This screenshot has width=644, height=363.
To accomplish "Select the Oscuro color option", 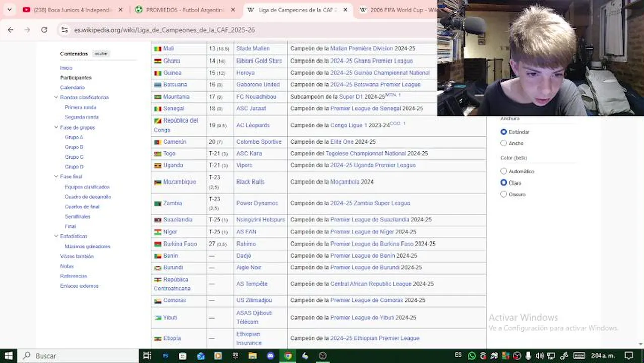I will click(x=503, y=194).
